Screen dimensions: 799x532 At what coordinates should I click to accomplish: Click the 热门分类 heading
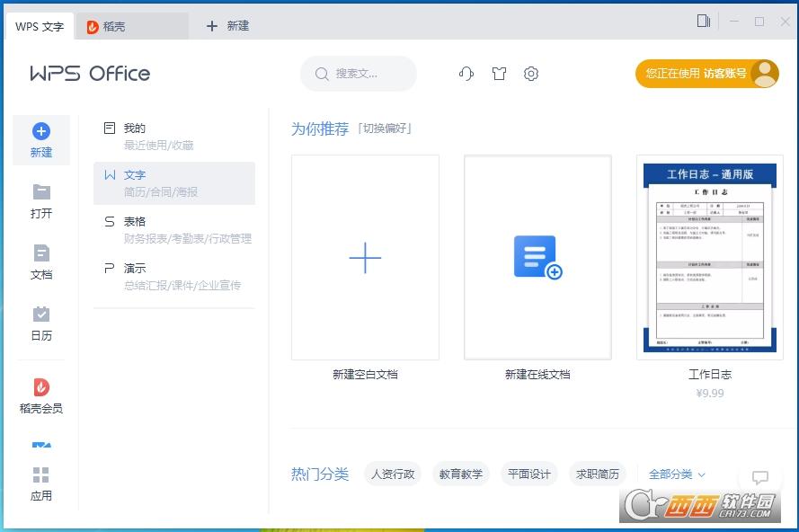(x=320, y=474)
